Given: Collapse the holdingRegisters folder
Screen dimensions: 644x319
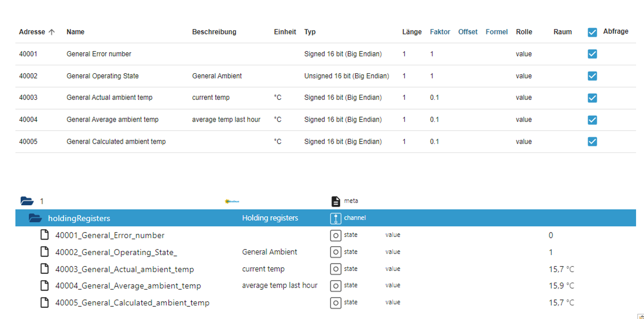Looking at the screenshot, I should click(x=35, y=218).
